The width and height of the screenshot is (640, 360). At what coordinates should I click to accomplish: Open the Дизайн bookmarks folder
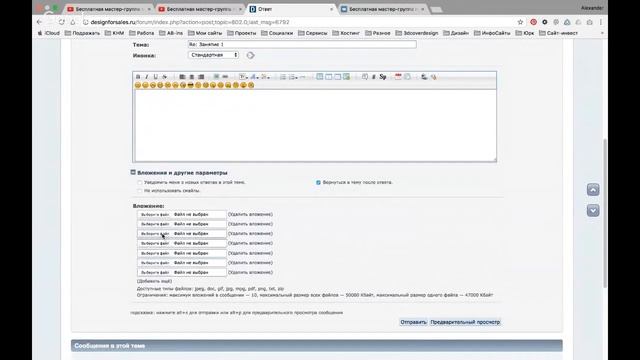(x=456, y=33)
